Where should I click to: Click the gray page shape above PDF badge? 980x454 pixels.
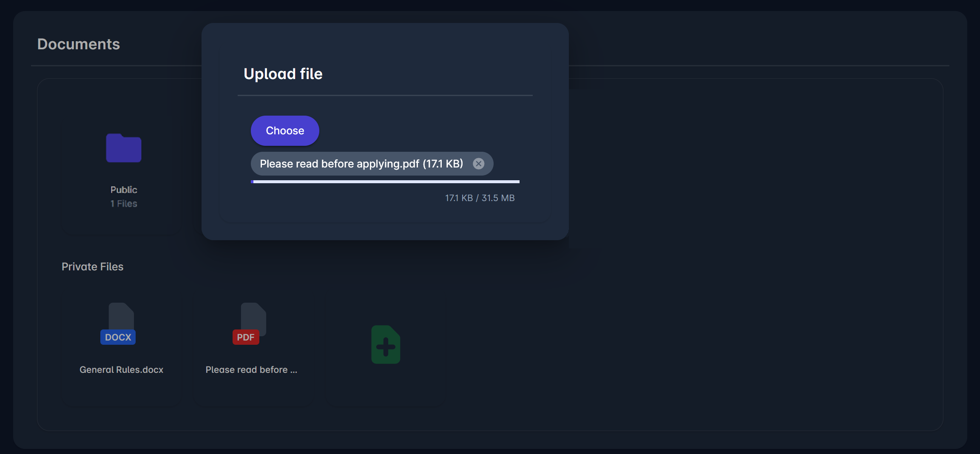(x=254, y=315)
